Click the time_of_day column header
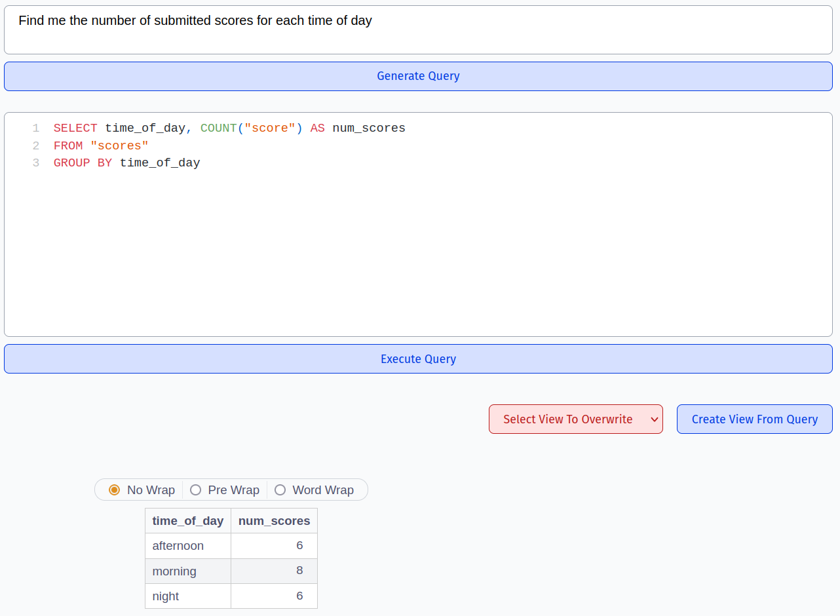This screenshot has height=616, width=840. click(x=187, y=521)
